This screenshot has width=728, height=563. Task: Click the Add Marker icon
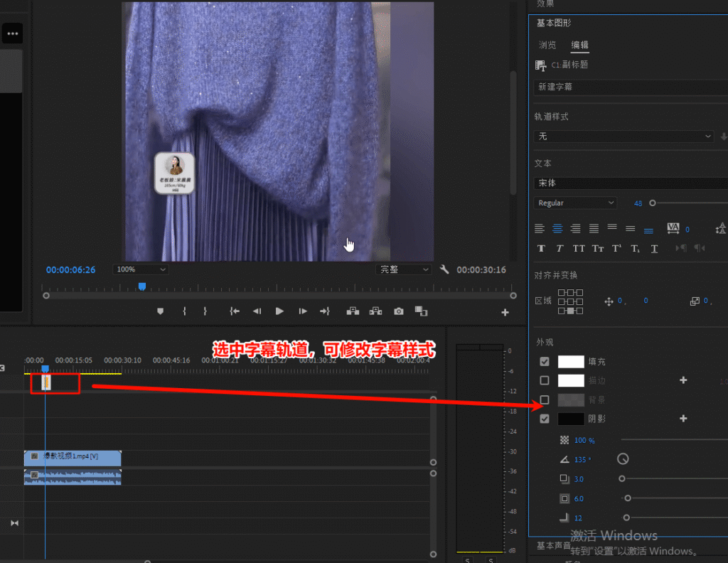point(160,311)
